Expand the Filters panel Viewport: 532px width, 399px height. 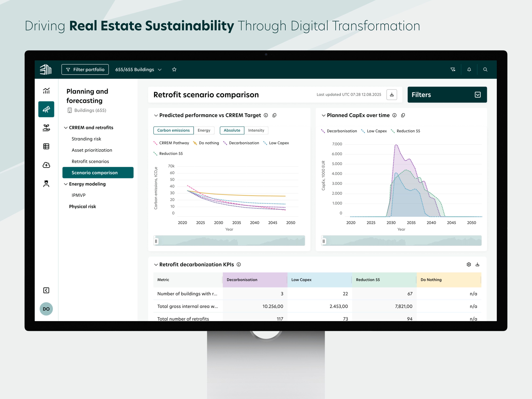pyautogui.click(x=477, y=95)
